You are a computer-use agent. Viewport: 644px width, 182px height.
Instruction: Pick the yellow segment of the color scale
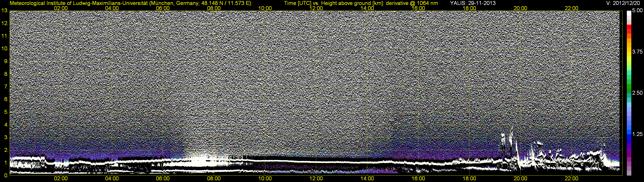[x=629, y=54]
